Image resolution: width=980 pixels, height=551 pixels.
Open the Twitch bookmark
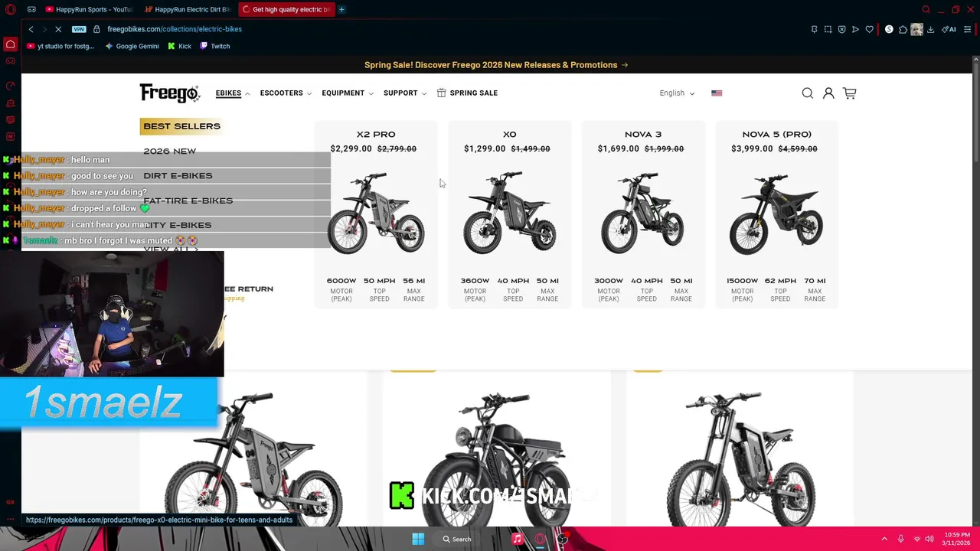coord(215,46)
